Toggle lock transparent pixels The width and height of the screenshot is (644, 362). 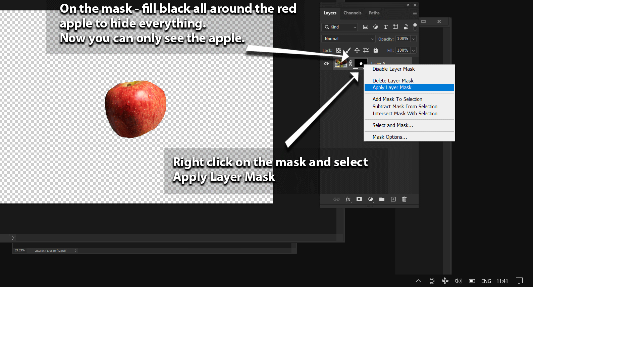(339, 50)
